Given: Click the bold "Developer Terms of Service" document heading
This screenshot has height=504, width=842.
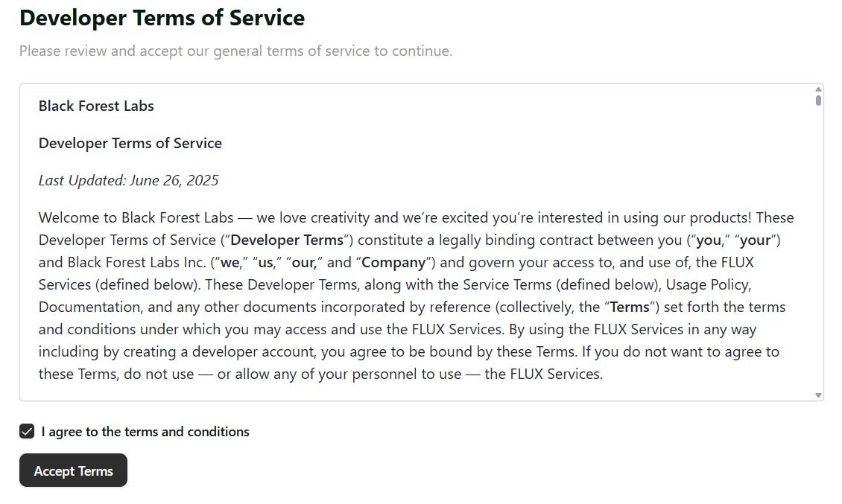Looking at the screenshot, I should coord(130,144).
